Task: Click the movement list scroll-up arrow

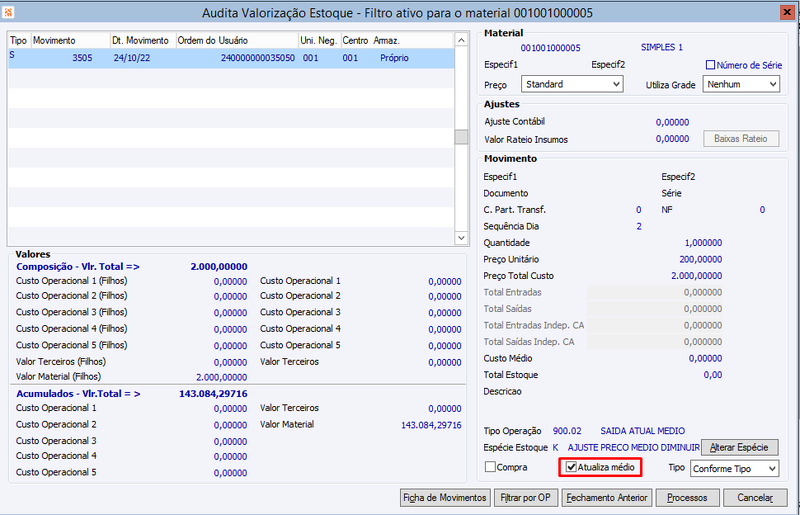Action: [461, 40]
